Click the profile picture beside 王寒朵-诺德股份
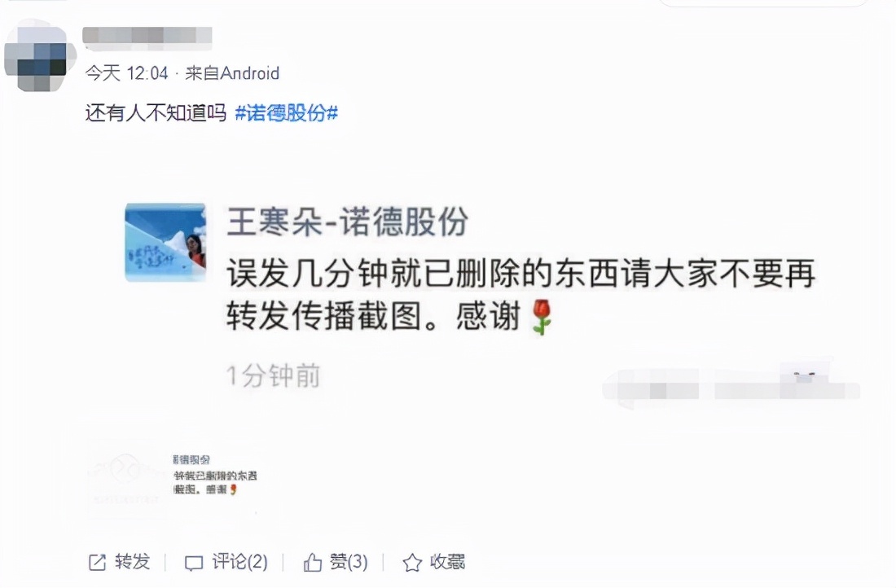The image size is (896, 588). [x=165, y=243]
